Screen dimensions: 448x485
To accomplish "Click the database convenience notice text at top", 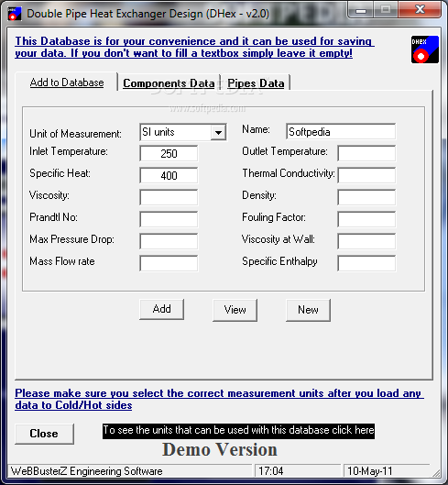I will [195, 47].
